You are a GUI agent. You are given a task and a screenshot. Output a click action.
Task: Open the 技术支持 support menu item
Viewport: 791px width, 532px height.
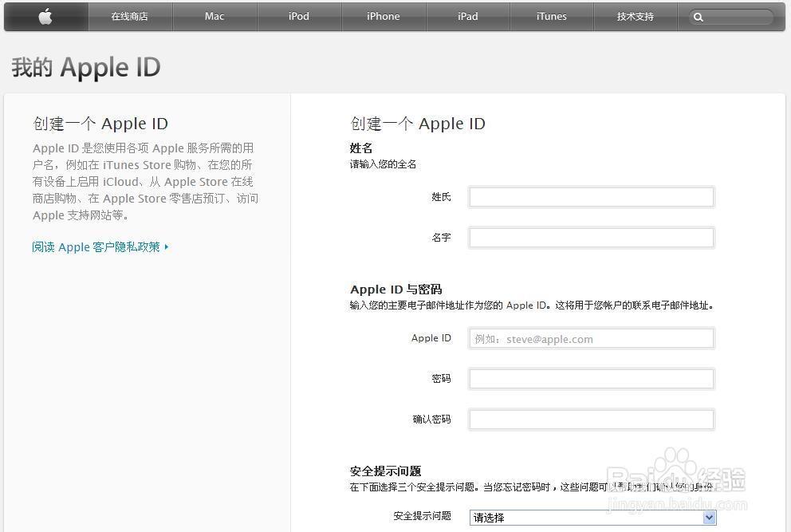click(x=636, y=16)
